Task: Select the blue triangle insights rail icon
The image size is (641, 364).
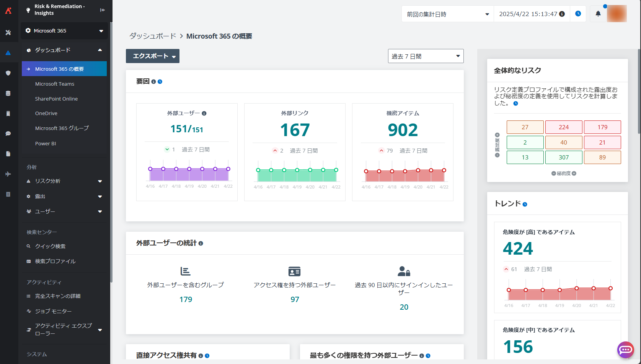Action: (x=8, y=53)
